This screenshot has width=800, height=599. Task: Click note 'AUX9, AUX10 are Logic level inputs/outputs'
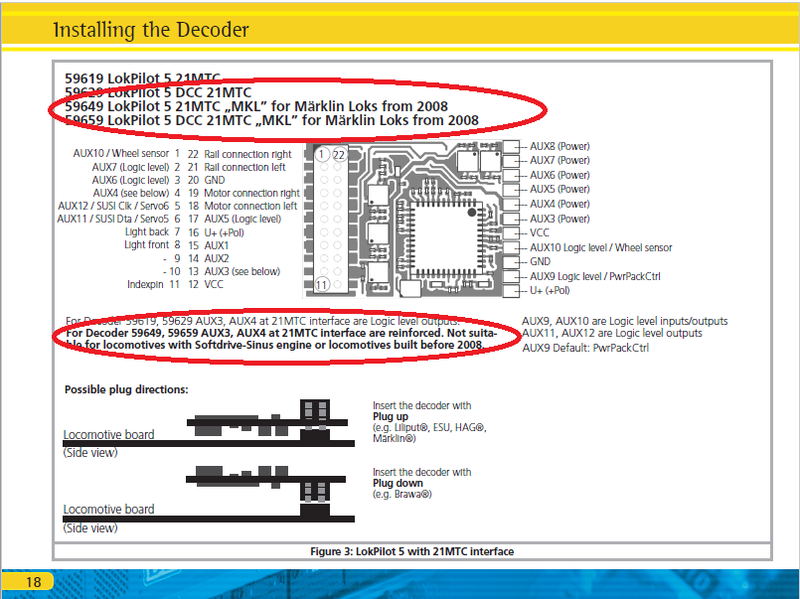(x=624, y=321)
